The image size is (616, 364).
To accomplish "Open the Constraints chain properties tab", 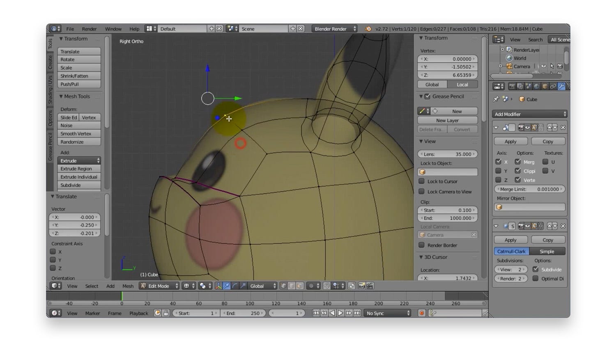I will click(553, 86).
